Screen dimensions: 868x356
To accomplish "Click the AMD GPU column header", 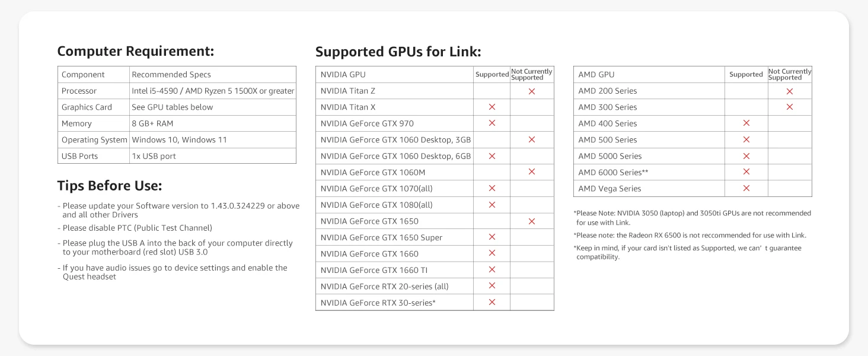I will 596,75.
